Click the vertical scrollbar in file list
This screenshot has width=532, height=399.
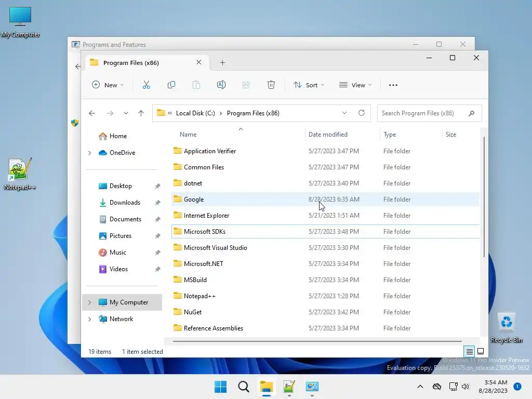484,197
